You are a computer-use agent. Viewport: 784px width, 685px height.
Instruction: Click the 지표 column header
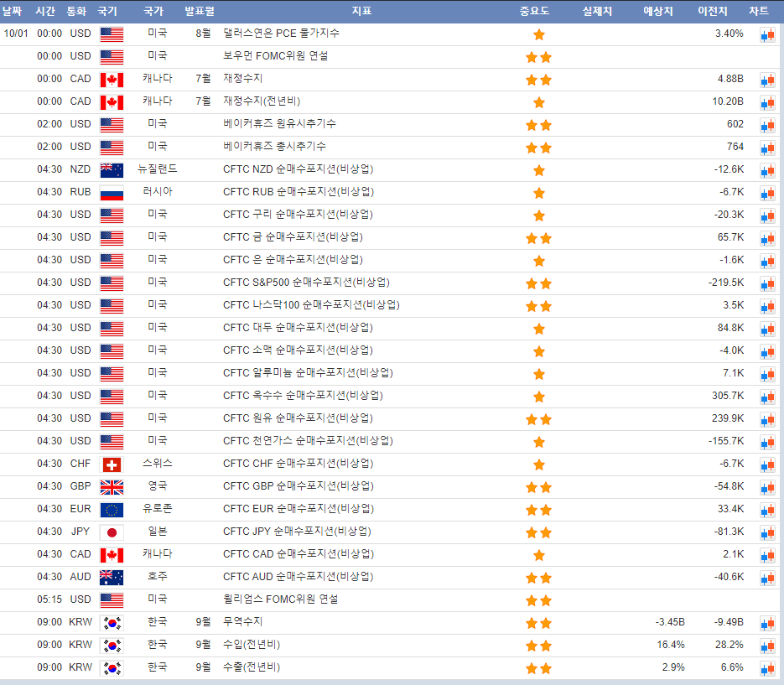point(362,11)
